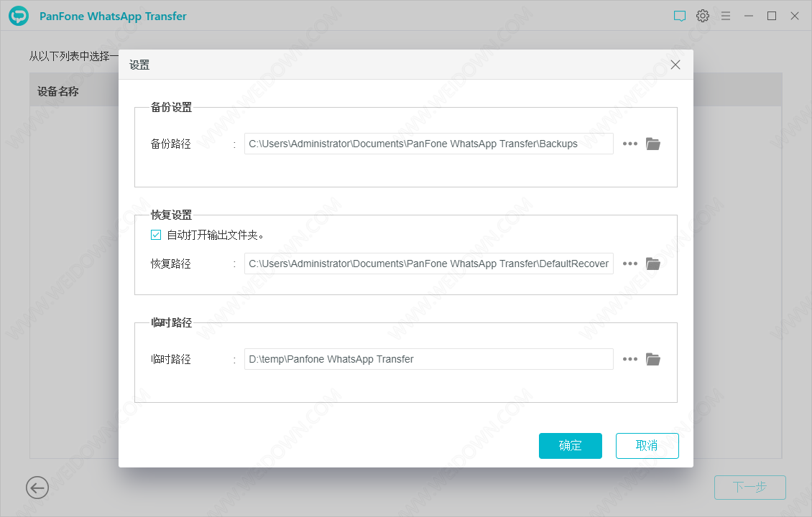Click the 恢复设置 group heading

point(172,215)
